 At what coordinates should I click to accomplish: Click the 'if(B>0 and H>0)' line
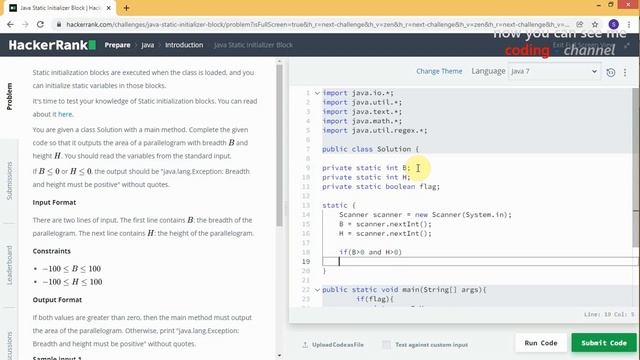click(x=370, y=252)
